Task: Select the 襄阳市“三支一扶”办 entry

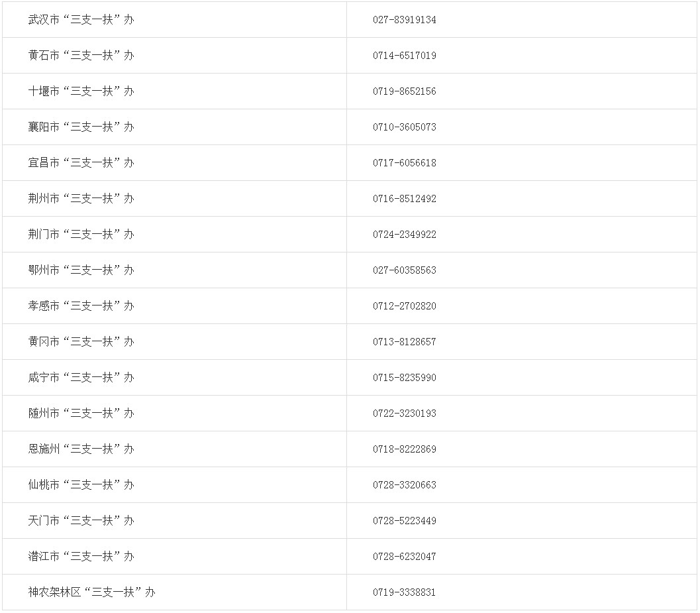Action: [x=81, y=127]
